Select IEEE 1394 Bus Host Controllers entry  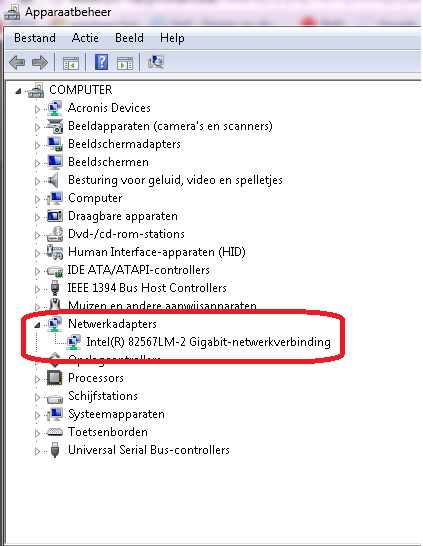(x=147, y=288)
